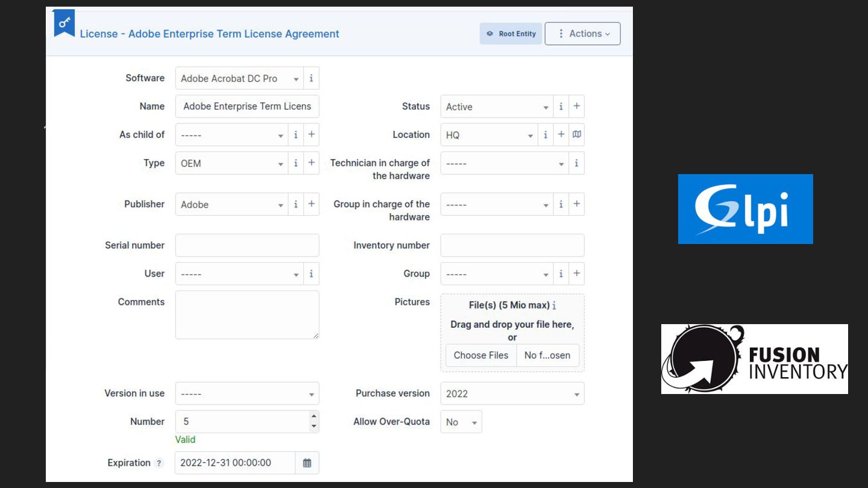Click the license key icon in the header
Screen dimensions: 868x488
coord(64,23)
